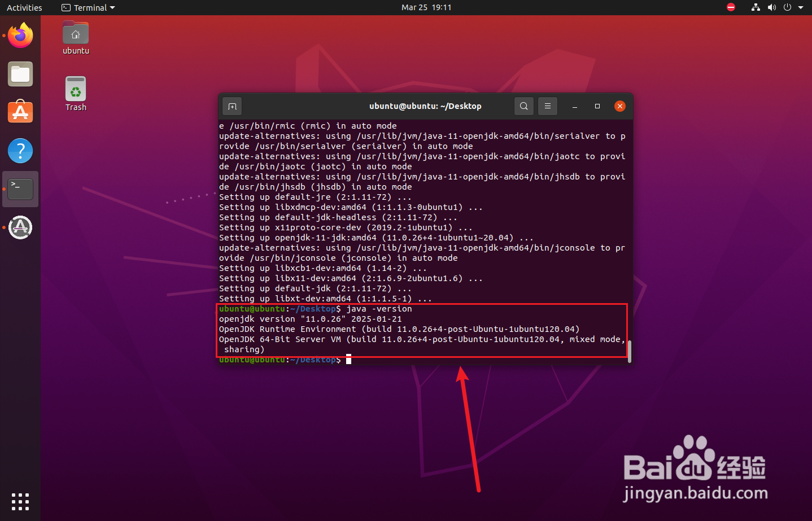The image size is (812, 521).
Task: Click the terminal scrollbar handle
Action: [629, 351]
